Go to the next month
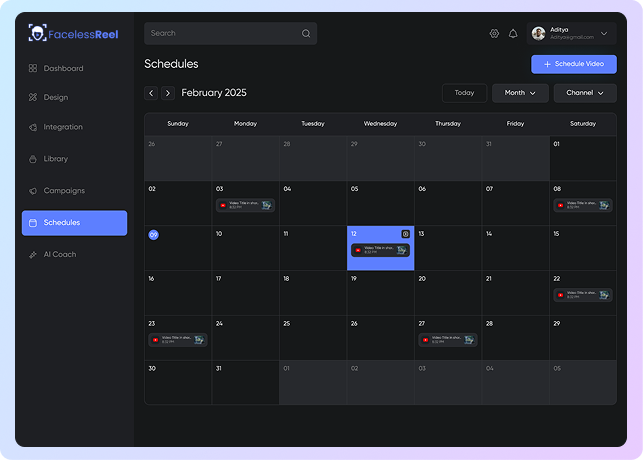643x460 pixels. [x=168, y=93]
